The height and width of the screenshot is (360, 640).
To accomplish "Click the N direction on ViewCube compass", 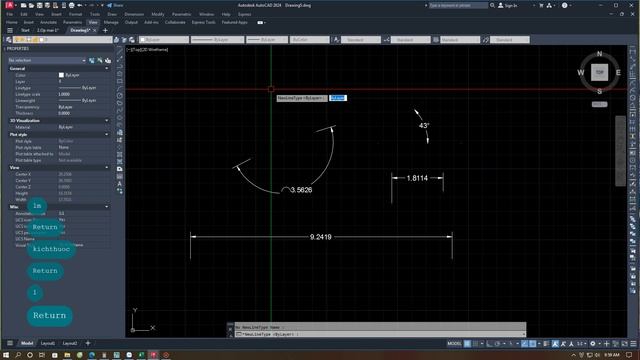I will pos(599,54).
